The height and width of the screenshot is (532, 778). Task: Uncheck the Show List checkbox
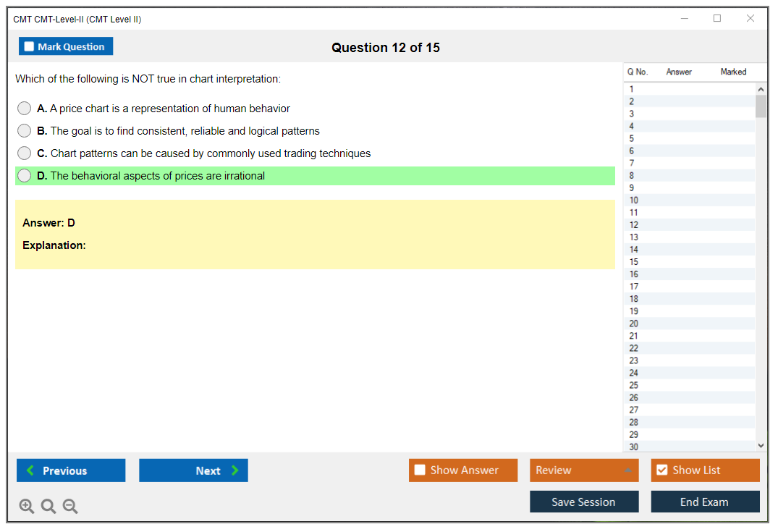[x=661, y=470]
